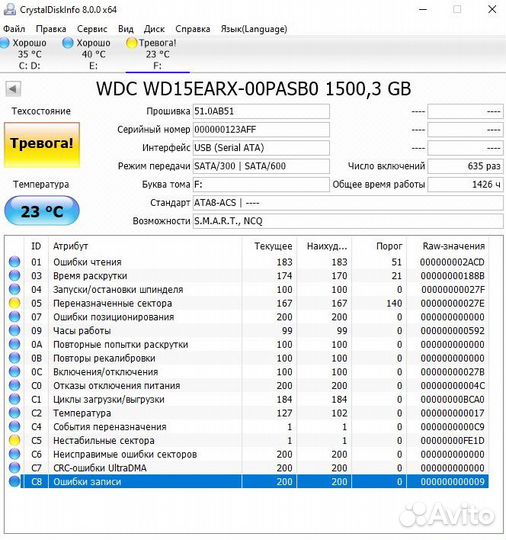
Task: Select disk E: status tab at 40 °C
Action: [x=87, y=54]
